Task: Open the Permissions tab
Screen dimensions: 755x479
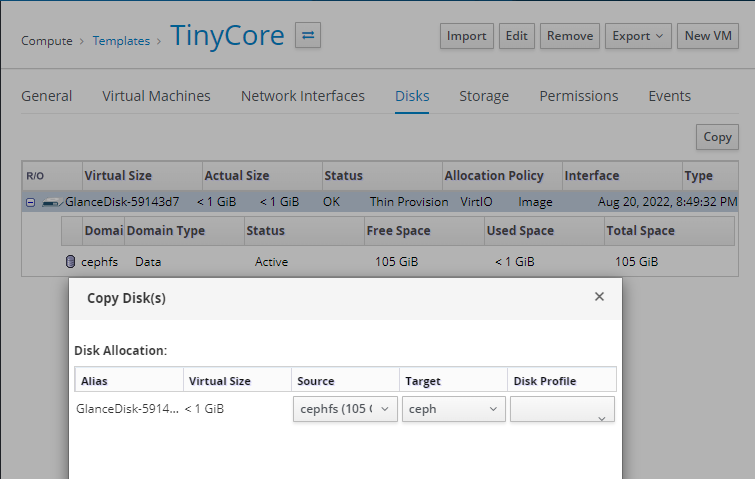Action: [578, 96]
